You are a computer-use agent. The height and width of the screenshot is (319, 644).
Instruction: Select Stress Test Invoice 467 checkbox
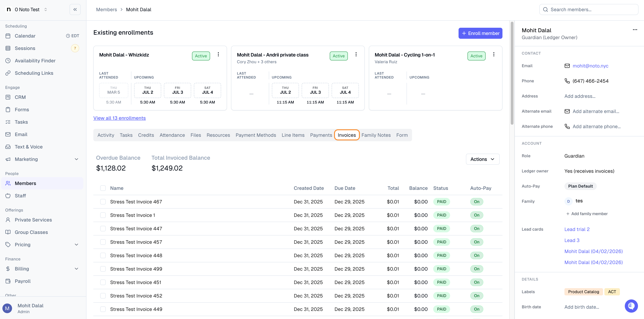[103, 202]
